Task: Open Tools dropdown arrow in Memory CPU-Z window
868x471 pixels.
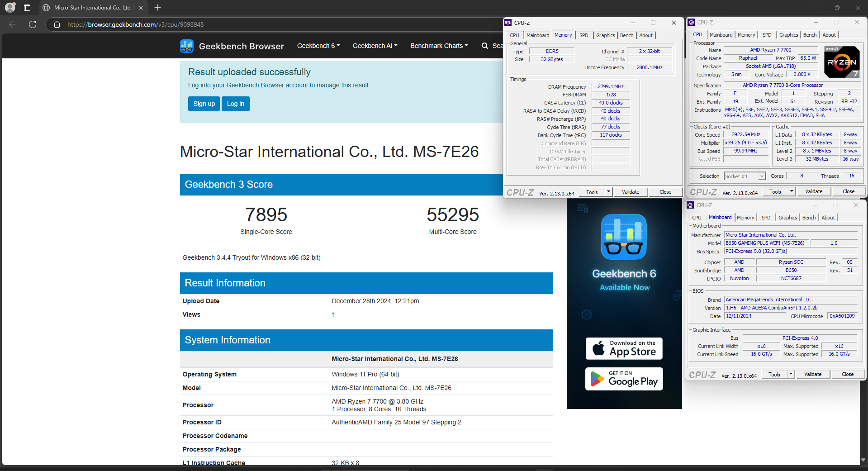Action: coord(608,192)
